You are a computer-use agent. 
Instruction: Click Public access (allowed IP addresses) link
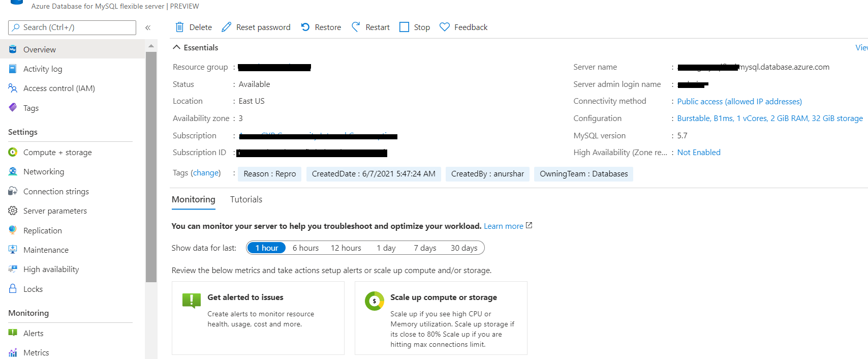(739, 101)
